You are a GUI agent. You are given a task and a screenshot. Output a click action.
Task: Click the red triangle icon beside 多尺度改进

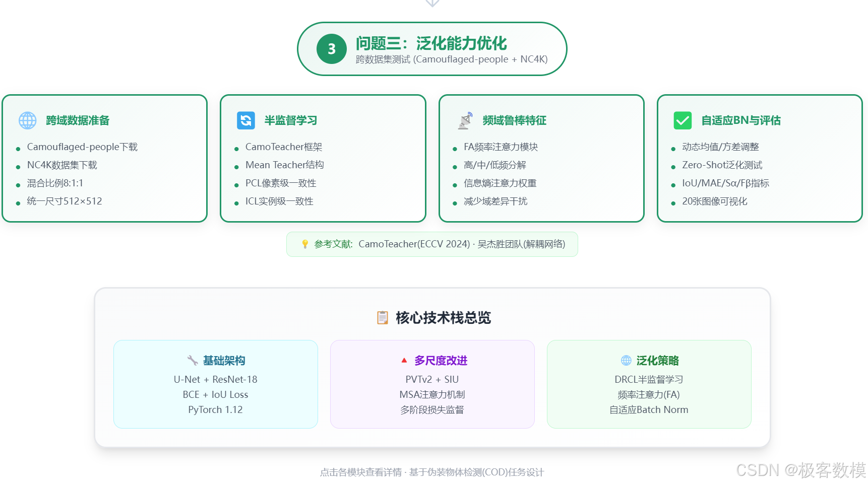pyautogui.click(x=403, y=360)
